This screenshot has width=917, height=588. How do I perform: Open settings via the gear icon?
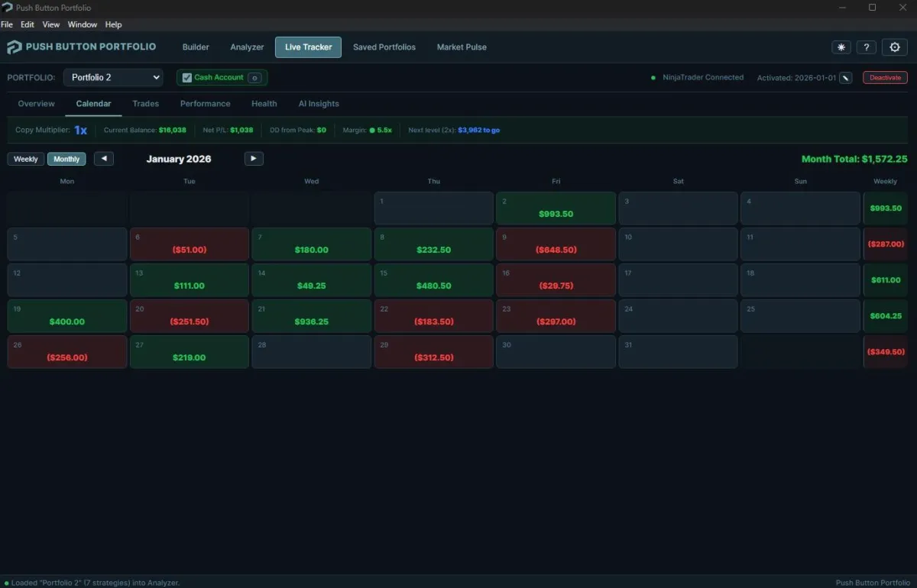coord(896,47)
